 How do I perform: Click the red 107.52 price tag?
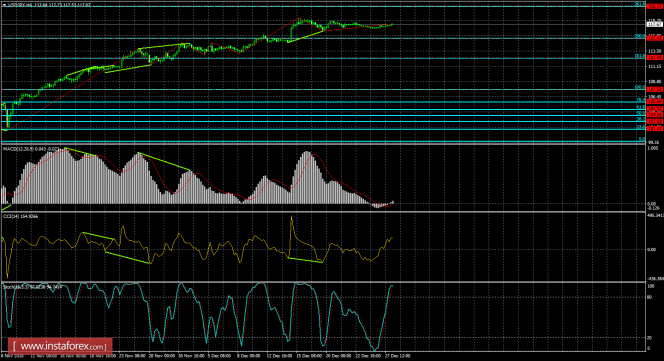click(655, 89)
